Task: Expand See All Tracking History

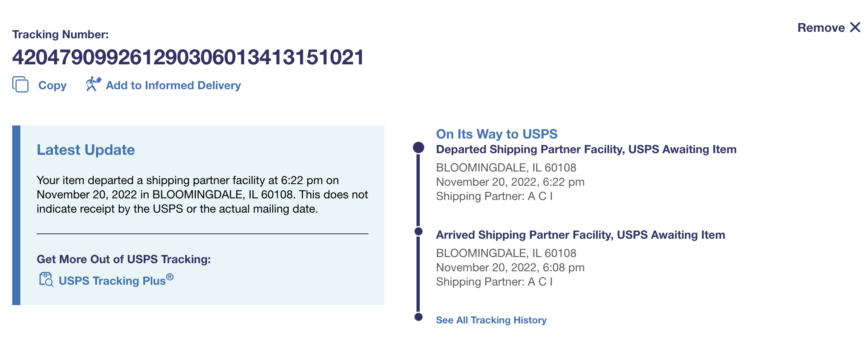Action: point(491,320)
